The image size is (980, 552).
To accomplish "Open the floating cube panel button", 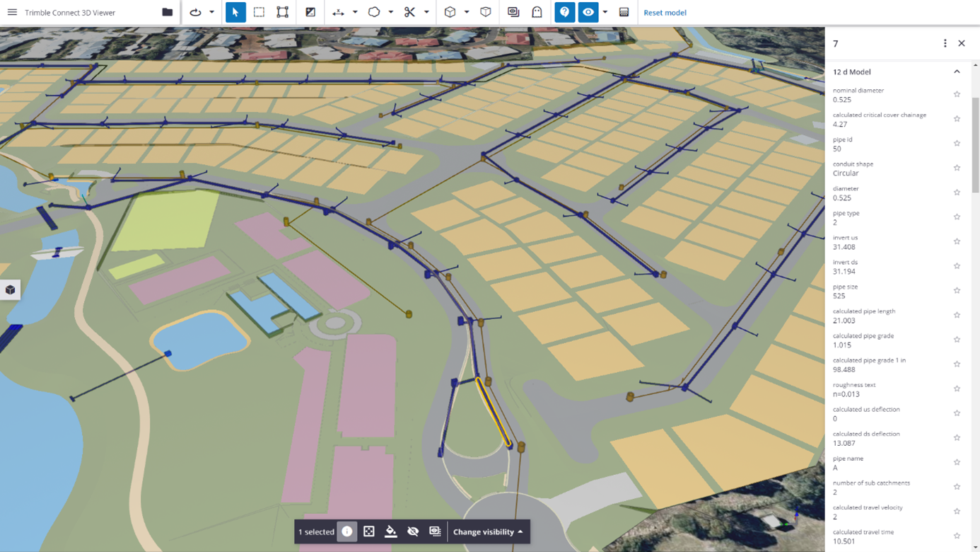I will tap(10, 289).
